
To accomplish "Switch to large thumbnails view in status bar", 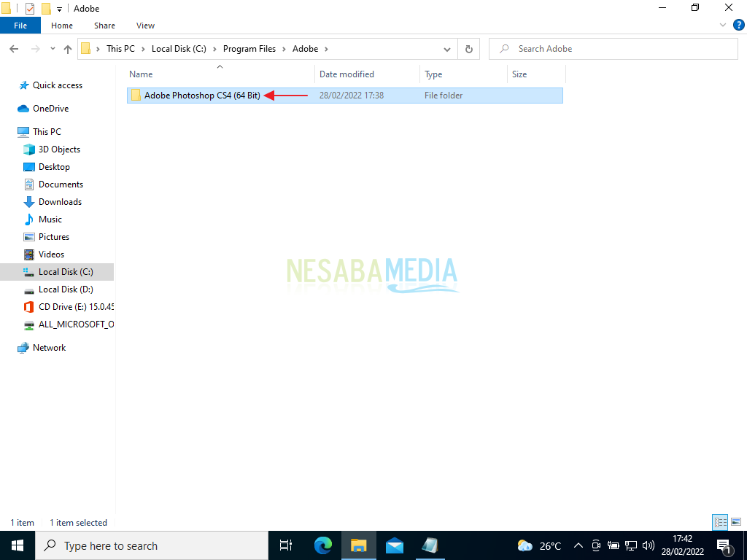I will (735, 521).
